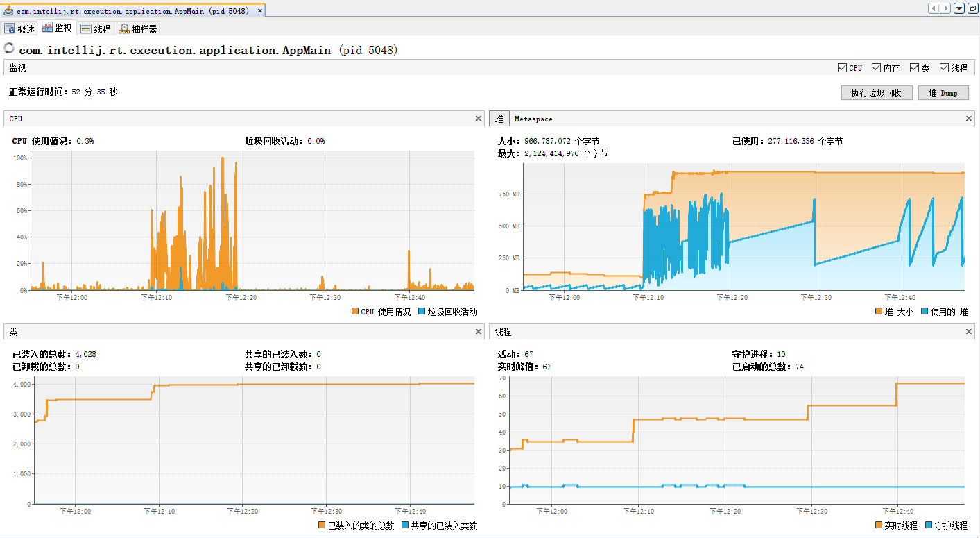
Task: Click the scroll documents left arrow
Action: 934,8
